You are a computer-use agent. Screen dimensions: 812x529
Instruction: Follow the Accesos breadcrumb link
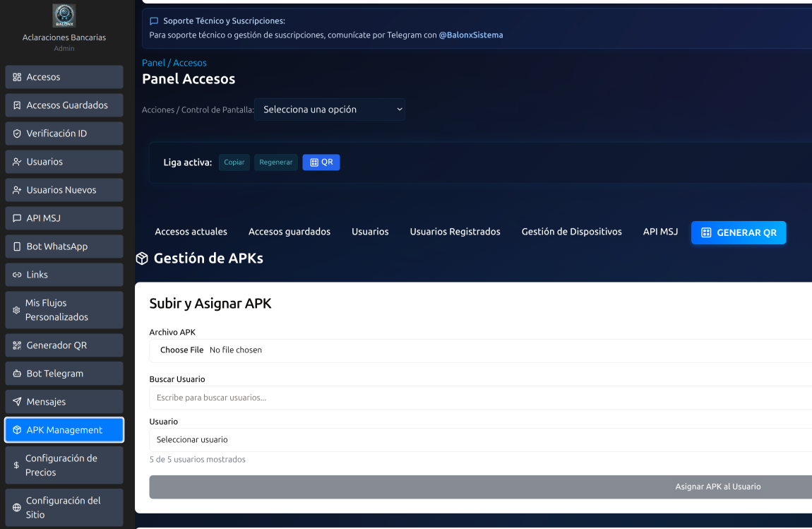point(189,63)
